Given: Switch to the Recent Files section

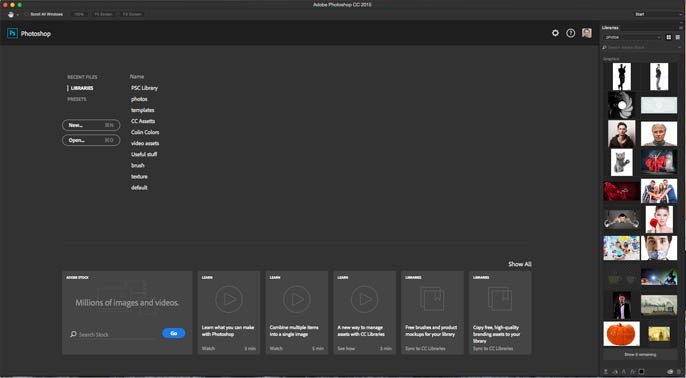Looking at the screenshot, I should coord(82,77).
